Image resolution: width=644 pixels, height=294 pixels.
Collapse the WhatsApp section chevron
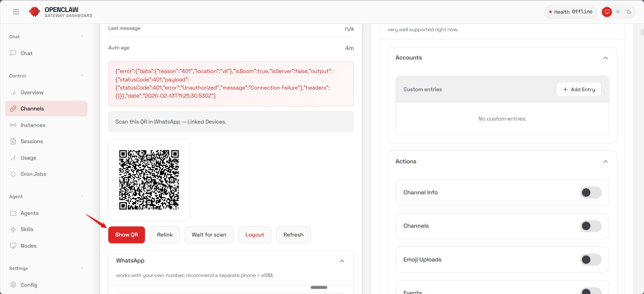[x=342, y=261]
